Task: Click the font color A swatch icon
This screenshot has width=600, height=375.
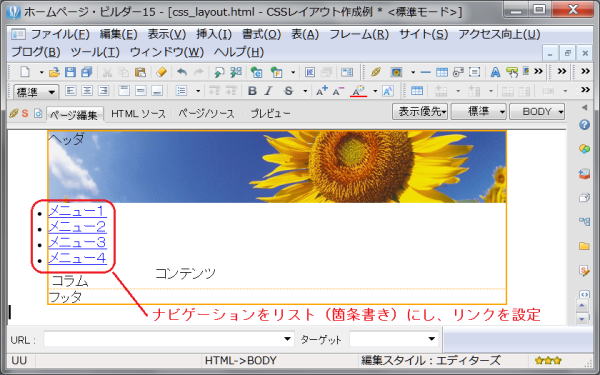Action: pyautogui.click(x=359, y=91)
